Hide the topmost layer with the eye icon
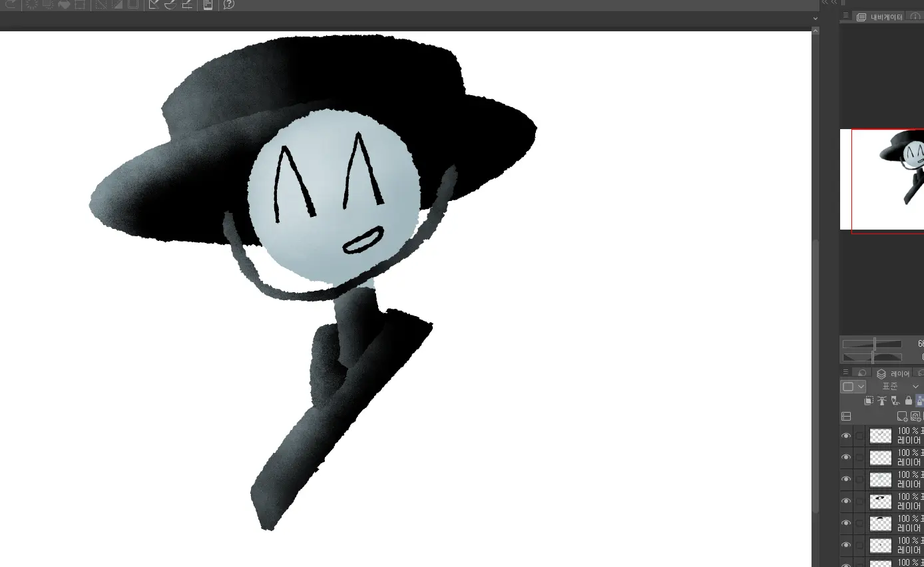 pyautogui.click(x=846, y=436)
